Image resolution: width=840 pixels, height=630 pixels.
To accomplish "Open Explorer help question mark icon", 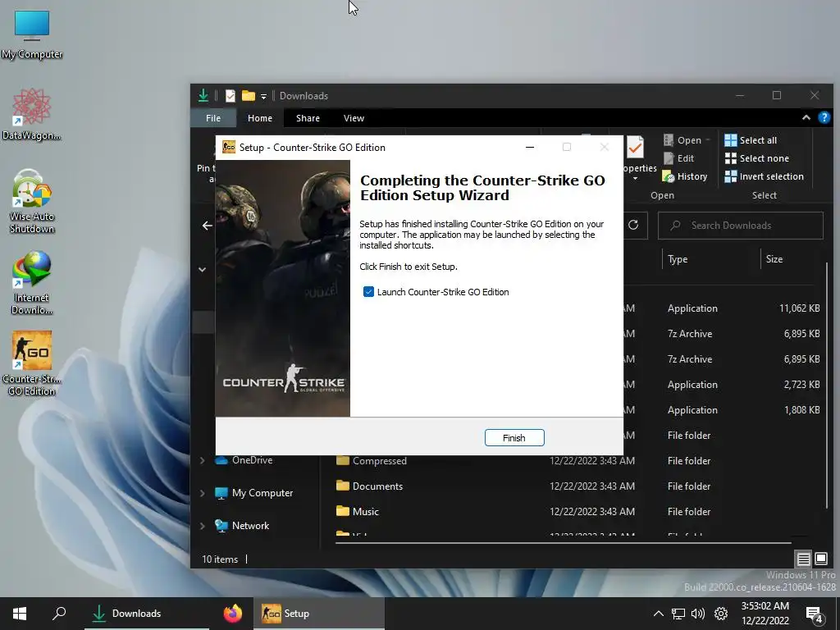I will tap(824, 118).
